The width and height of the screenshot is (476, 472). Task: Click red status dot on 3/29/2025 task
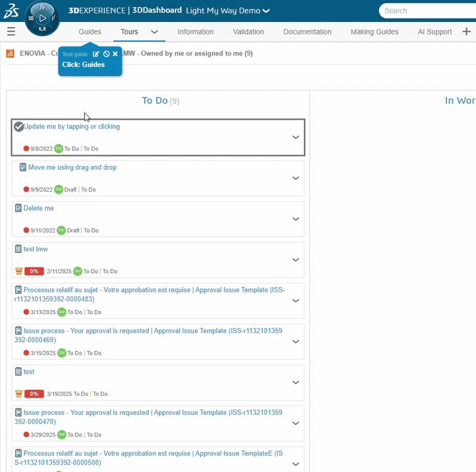click(x=26, y=435)
